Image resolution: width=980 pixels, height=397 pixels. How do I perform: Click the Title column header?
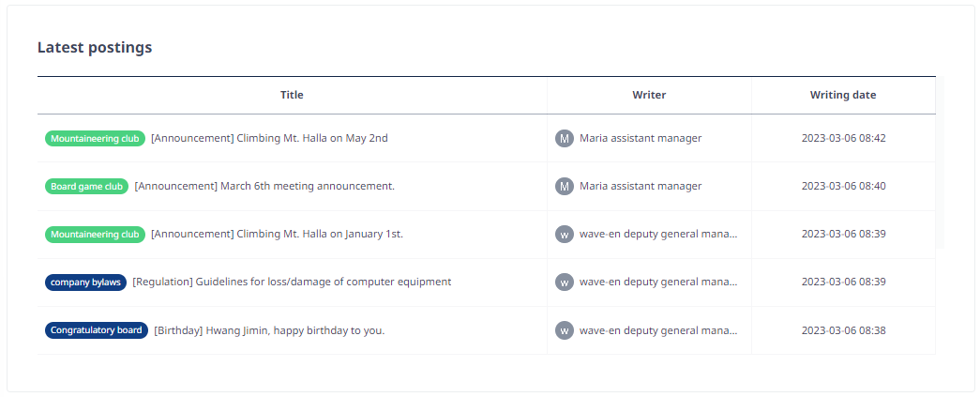[x=292, y=95]
